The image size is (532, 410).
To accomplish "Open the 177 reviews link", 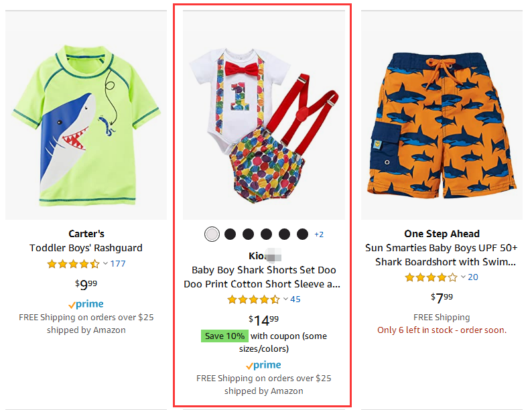I will click(118, 264).
